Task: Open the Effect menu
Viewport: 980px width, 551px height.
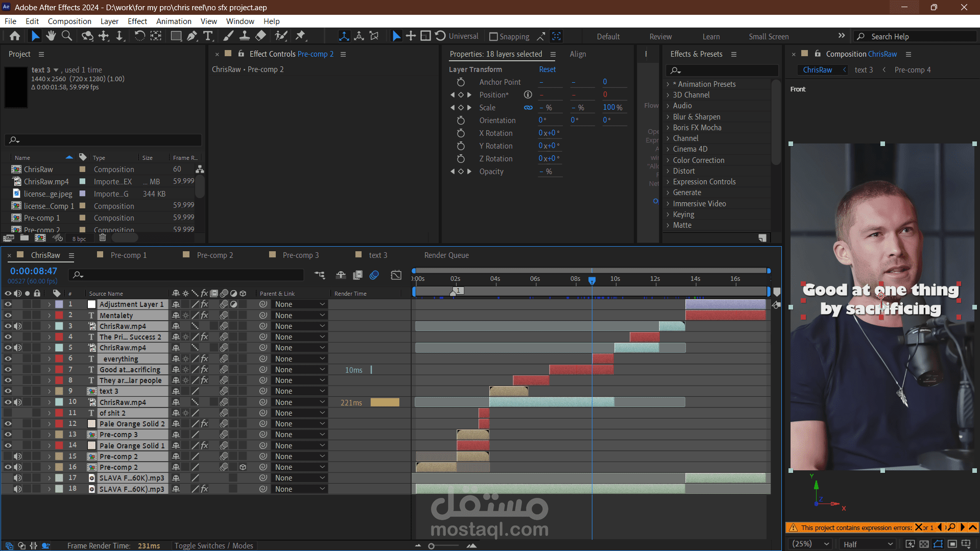Action: (137, 21)
